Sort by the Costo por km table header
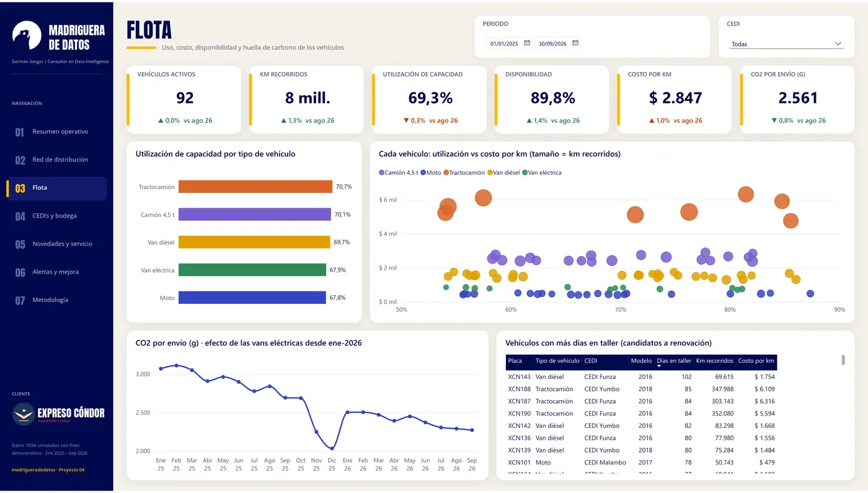The width and height of the screenshot is (868, 493). coord(756,361)
